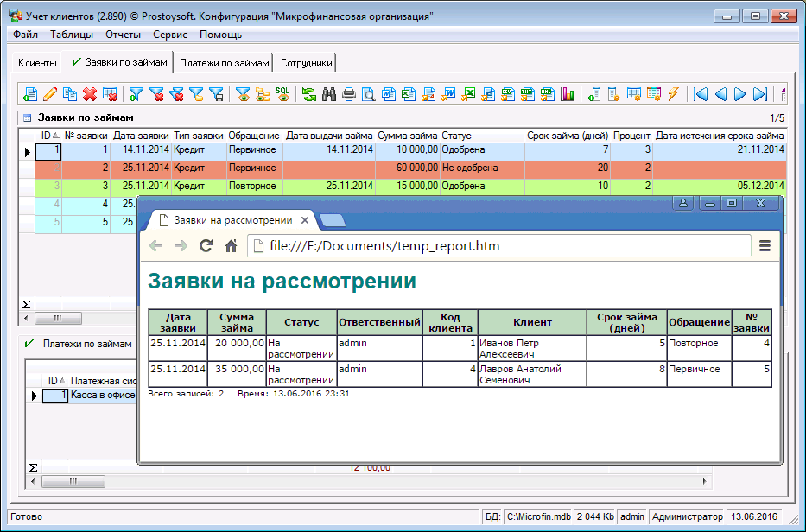
Task: Click the funnel with eye icon
Action: pyautogui.click(x=243, y=94)
